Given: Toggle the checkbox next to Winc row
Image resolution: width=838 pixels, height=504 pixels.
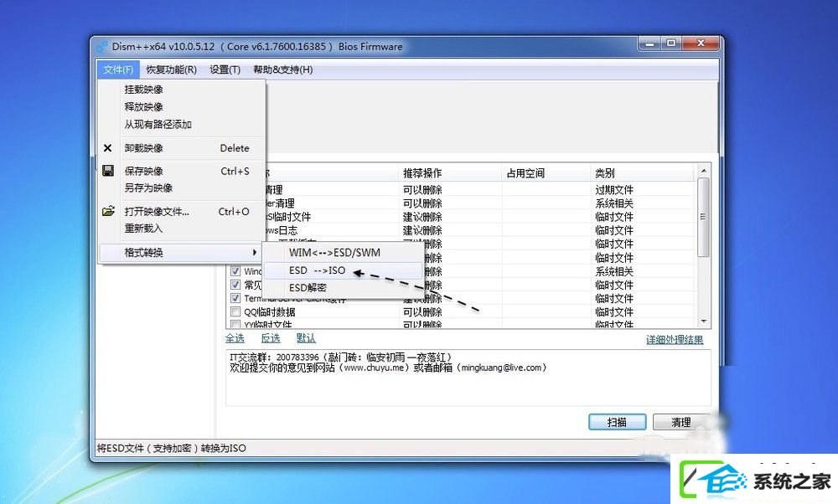Looking at the screenshot, I should coord(235,271).
